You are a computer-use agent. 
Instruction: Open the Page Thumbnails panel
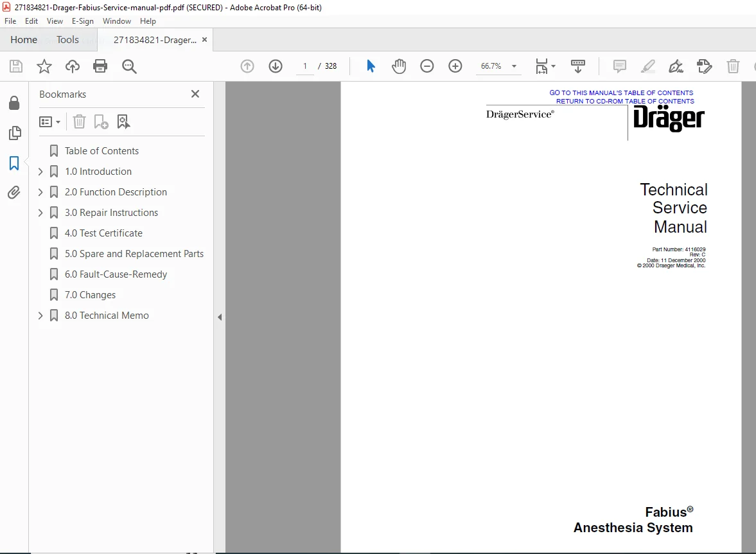[x=15, y=132]
